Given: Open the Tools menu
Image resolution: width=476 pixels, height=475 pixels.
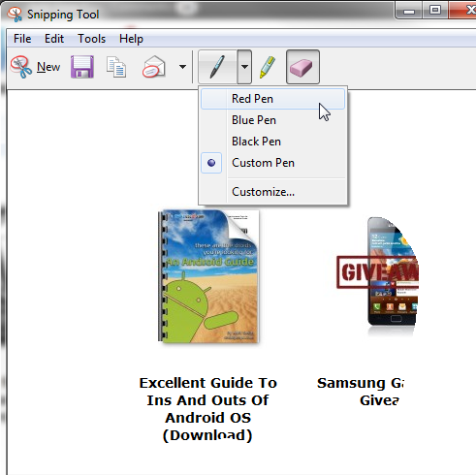Looking at the screenshot, I should 92,39.
